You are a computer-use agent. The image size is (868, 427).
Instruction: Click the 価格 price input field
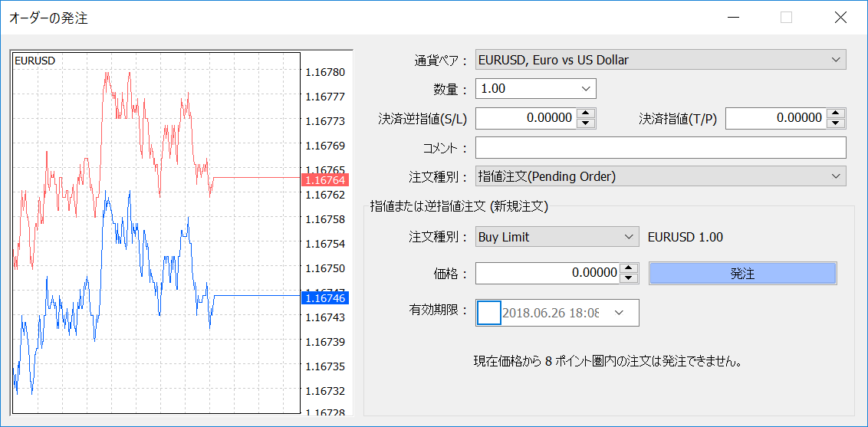[547, 273]
